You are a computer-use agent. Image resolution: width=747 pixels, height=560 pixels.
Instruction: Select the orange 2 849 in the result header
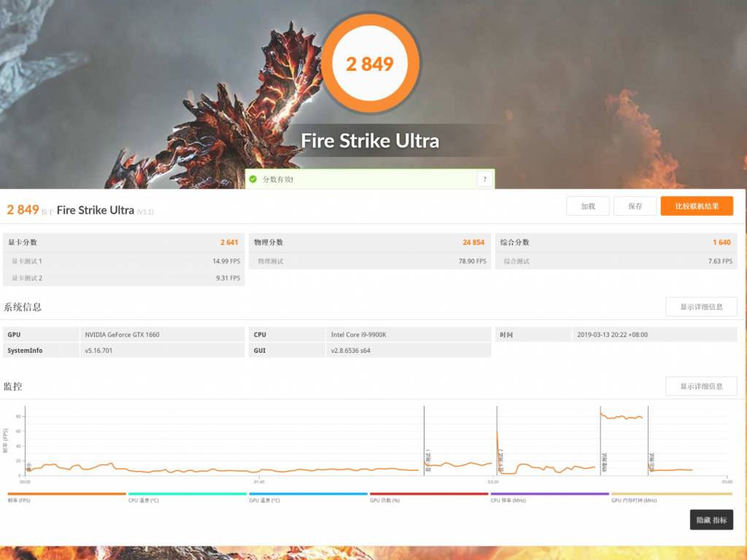[x=23, y=209]
